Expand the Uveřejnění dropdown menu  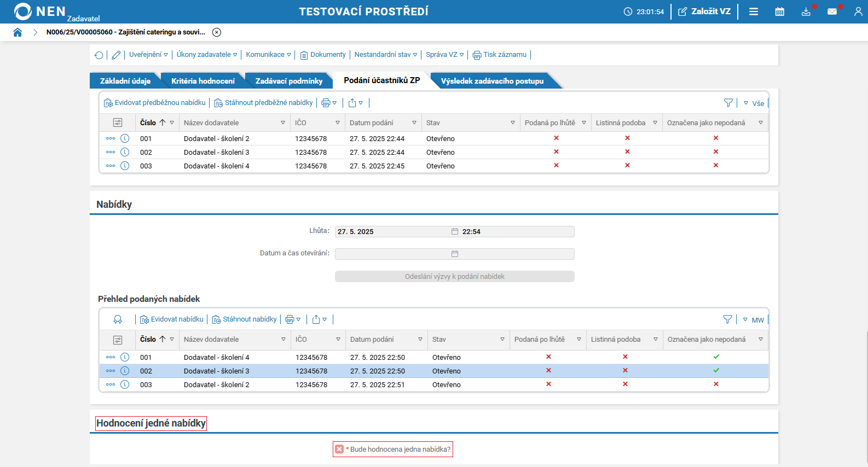148,55
